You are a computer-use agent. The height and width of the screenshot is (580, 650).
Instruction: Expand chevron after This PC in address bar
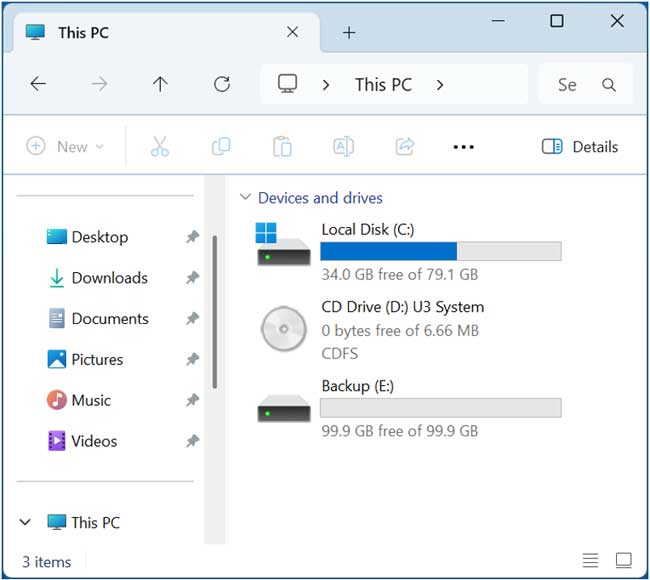tap(440, 85)
